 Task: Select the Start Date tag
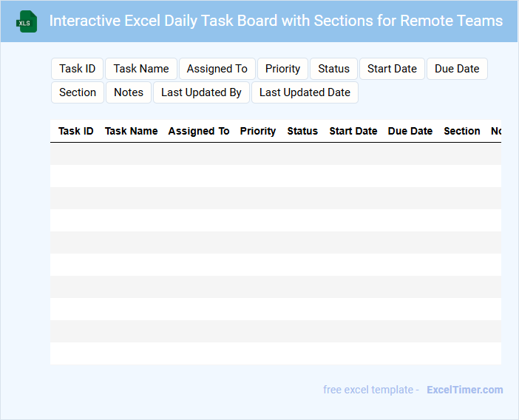click(392, 69)
